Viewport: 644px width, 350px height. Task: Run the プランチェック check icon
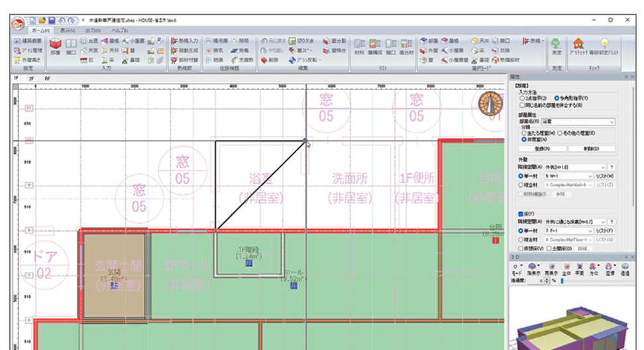pyautogui.click(x=578, y=48)
